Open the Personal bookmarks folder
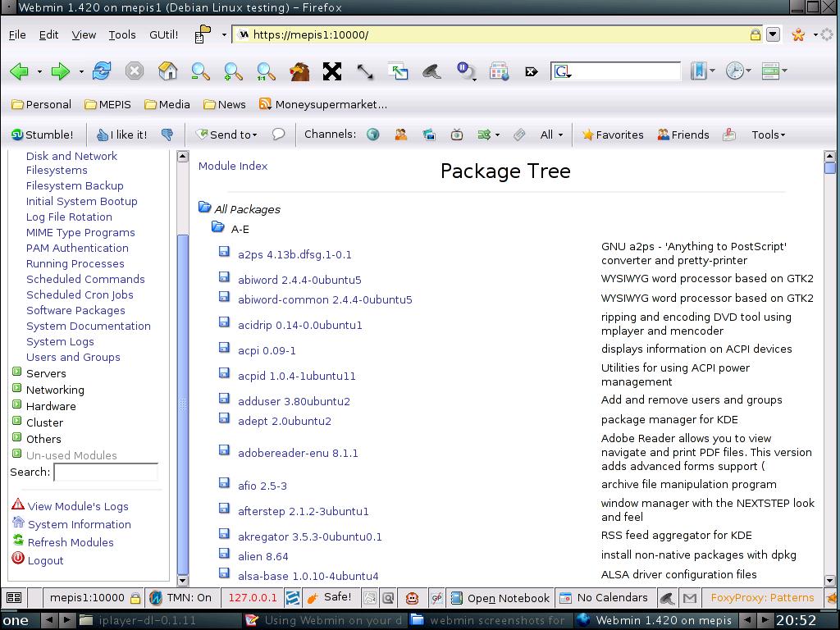This screenshot has width=840, height=630. pos(41,104)
